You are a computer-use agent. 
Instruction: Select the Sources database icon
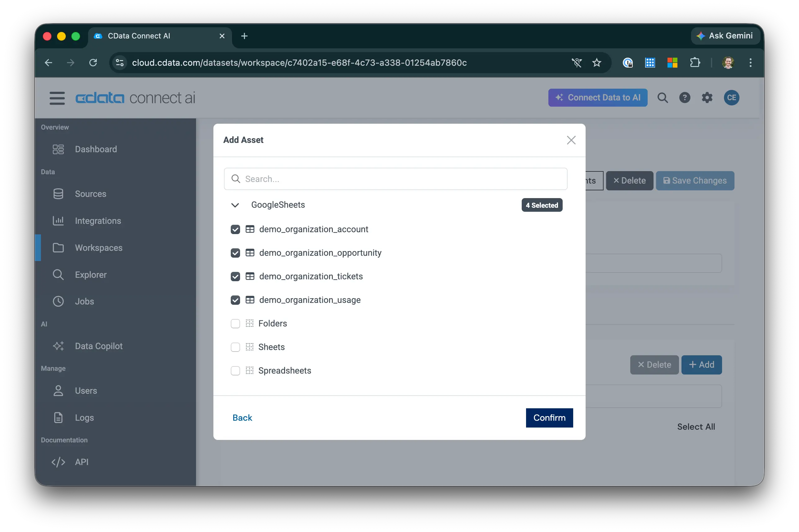(58, 194)
